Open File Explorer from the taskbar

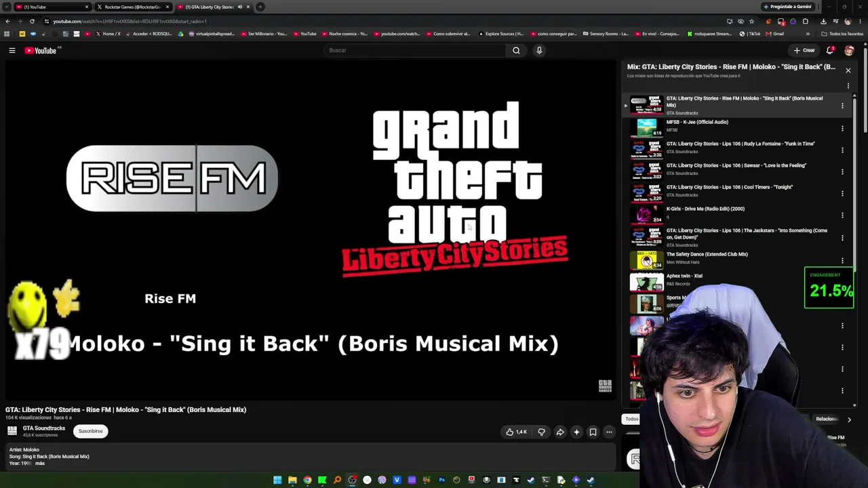(x=292, y=481)
